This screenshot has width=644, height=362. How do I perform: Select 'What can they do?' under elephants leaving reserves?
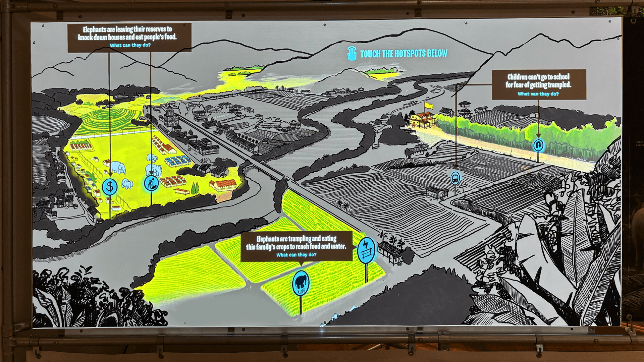(130, 45)
